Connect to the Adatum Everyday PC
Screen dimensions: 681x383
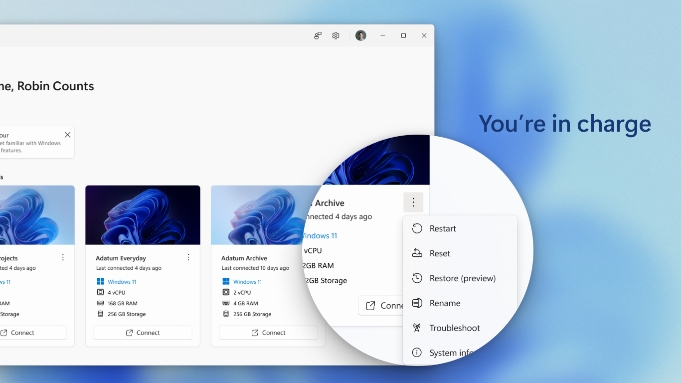143,333
